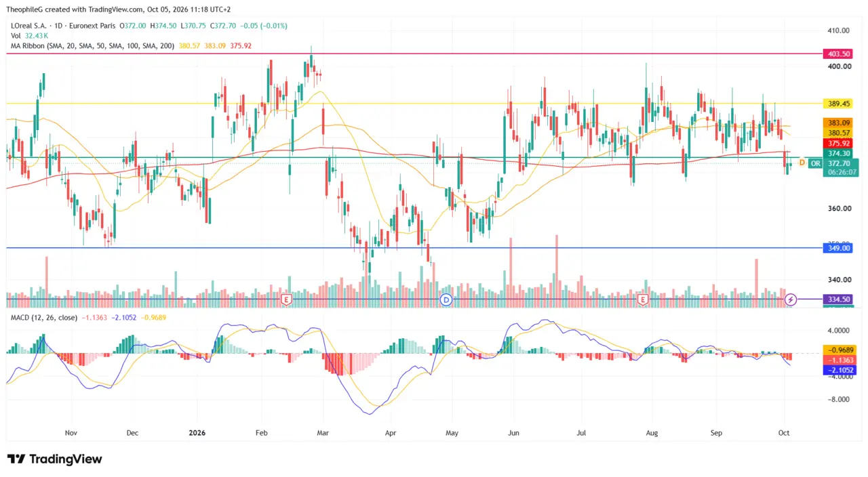
Task: Click the Vol indicator label
Action: [x=15, y=36]
